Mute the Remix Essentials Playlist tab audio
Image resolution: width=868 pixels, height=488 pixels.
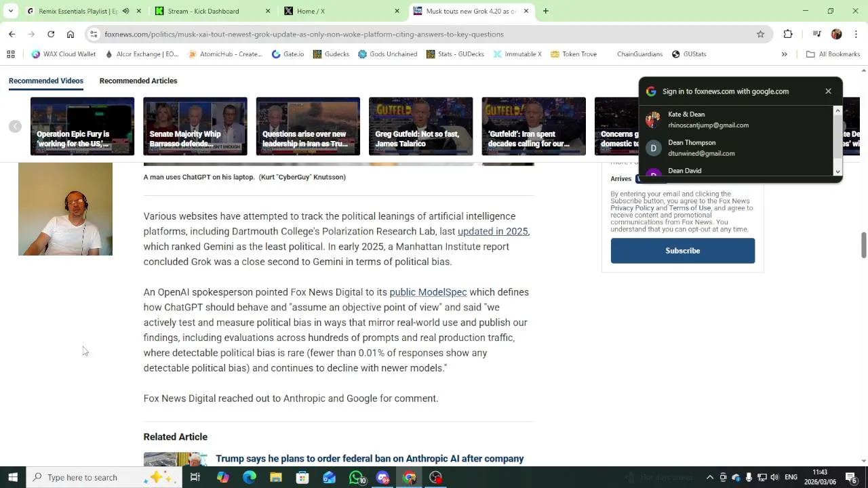[x=125, y=11]
